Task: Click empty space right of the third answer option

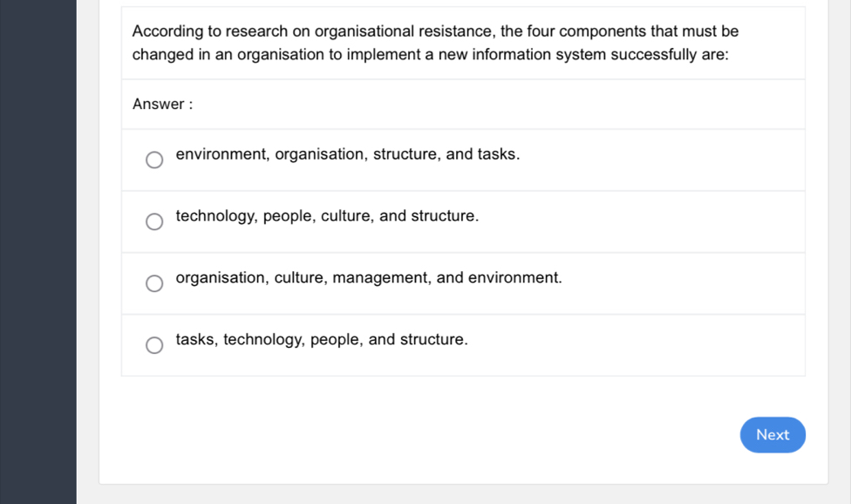Action: pos(698,283)
